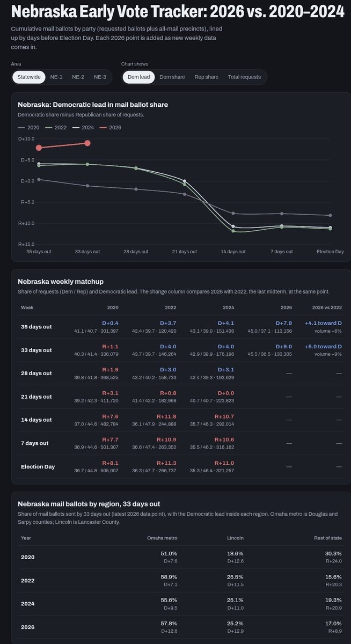351x644 pixels.
Task: Click the 2020 gray point at Election Day
Action: pyautogui.click(x=330, y=215)
